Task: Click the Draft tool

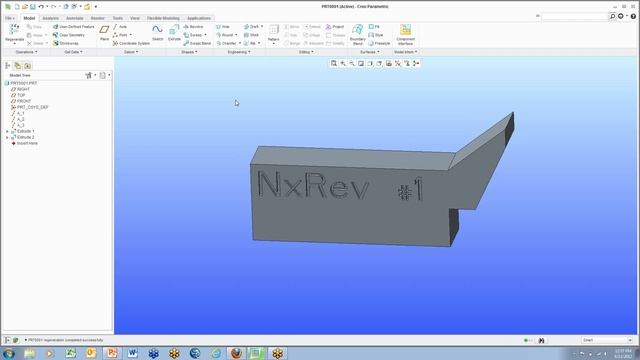Action: [253, 27]
